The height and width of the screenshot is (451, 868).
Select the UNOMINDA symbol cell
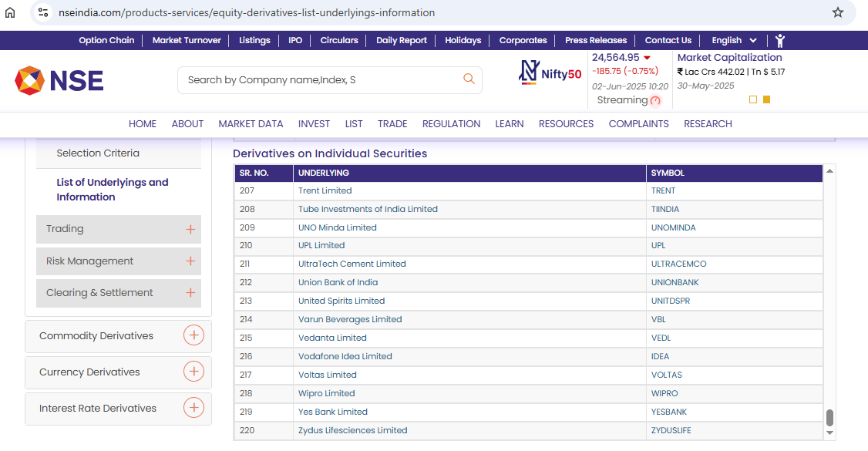(734, 227)
